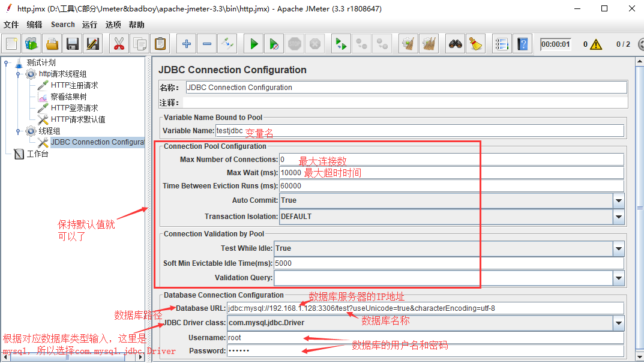Cut selection with scissors icon
Screen dimensions: 644x363
(x=119, y=44)
